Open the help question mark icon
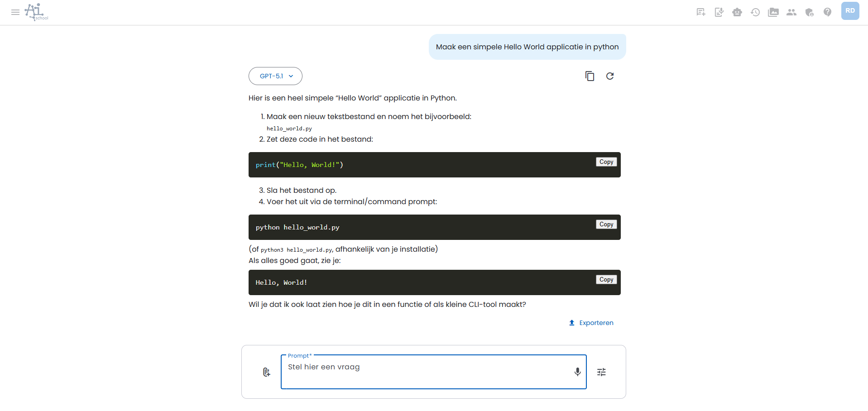The width and height of the screenshot is (868, 411). 827,12
